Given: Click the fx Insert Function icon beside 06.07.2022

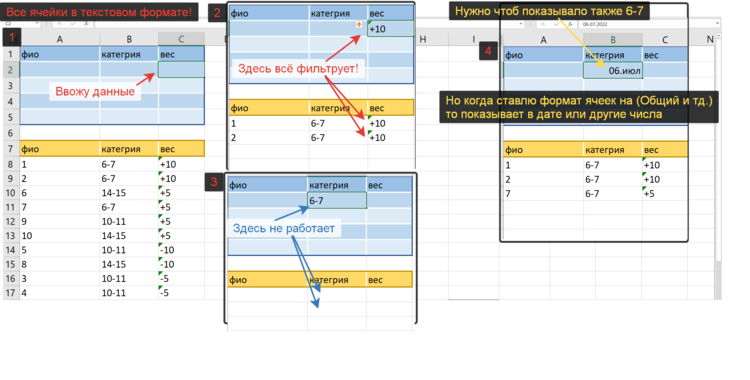Looking at the screenshot, I should [x=571, y=24].
